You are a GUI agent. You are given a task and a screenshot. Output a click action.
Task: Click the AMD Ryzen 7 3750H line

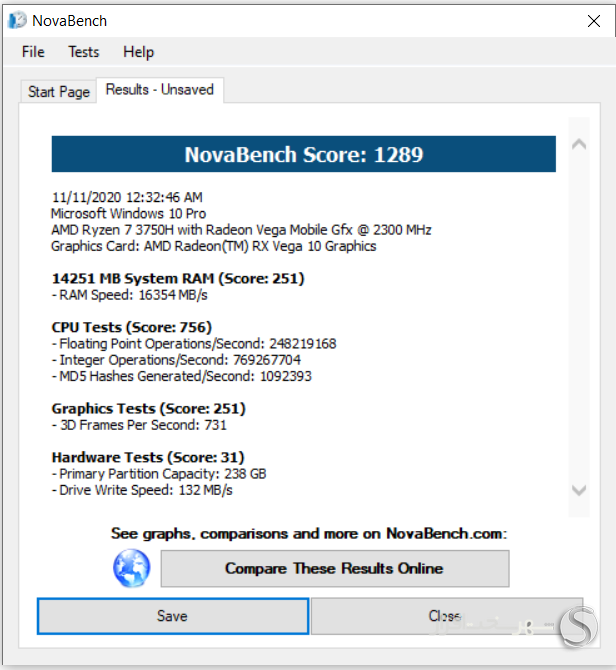tap(241, 230)
